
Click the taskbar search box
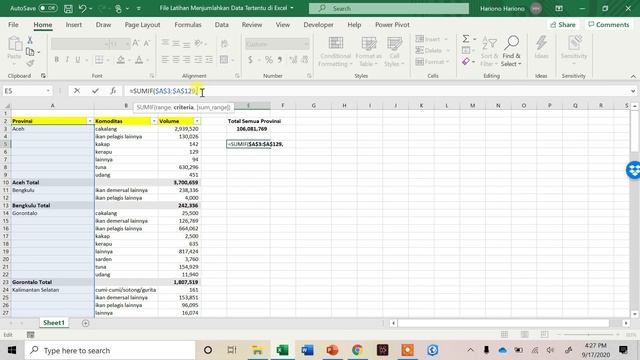[x=109, y=350]
